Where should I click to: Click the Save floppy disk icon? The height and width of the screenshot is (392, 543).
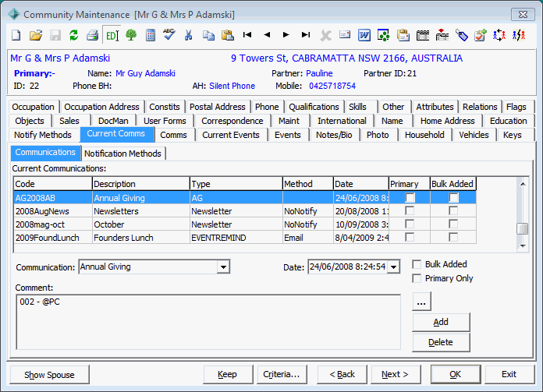(55, 35)
